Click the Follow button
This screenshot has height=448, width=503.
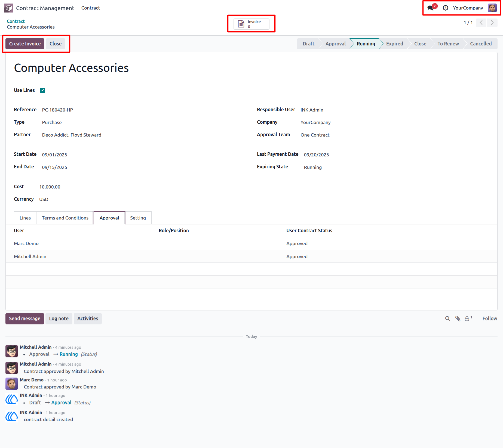pyautogui.click(x=490, y=319)
